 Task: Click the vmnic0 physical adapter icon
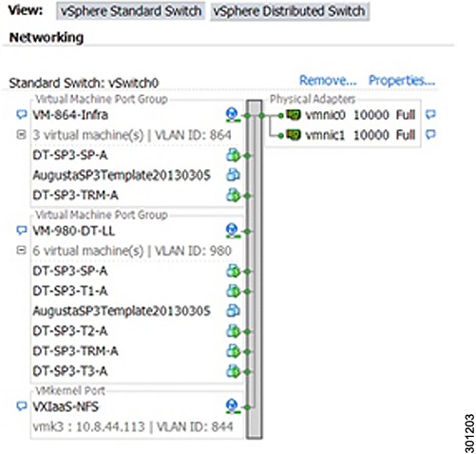click(294, 115)
